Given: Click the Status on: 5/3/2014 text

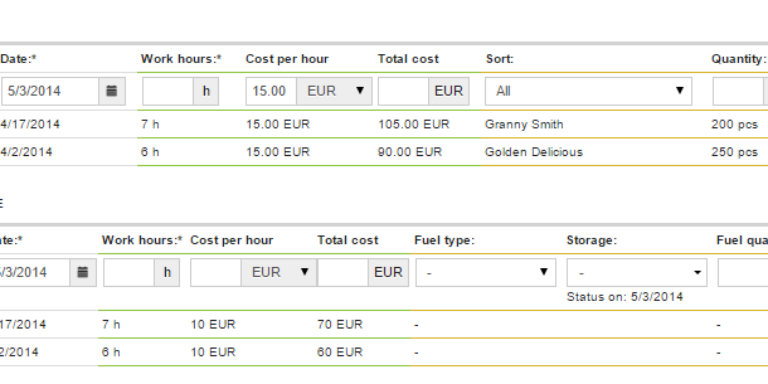Looking at the screenshot, I should click(624, 297).
